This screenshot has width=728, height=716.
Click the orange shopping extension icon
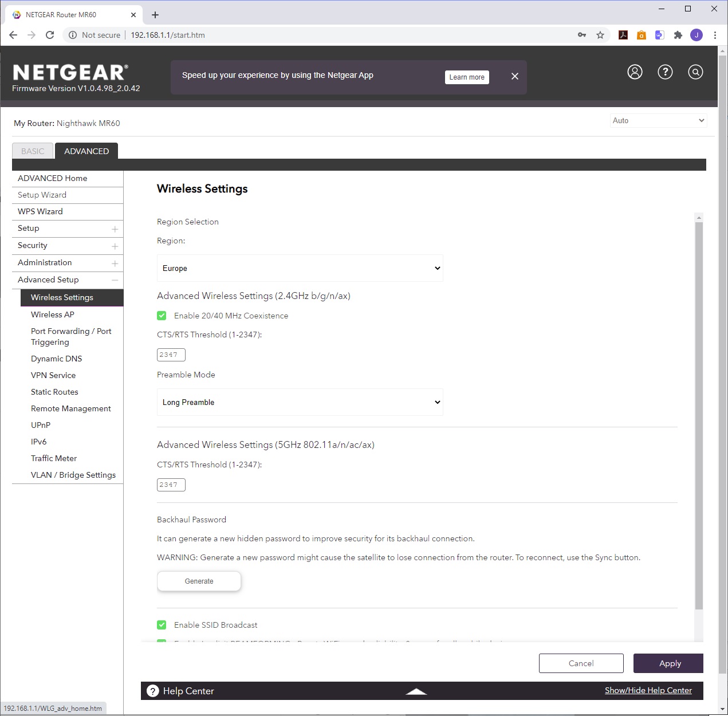point(642,35)
